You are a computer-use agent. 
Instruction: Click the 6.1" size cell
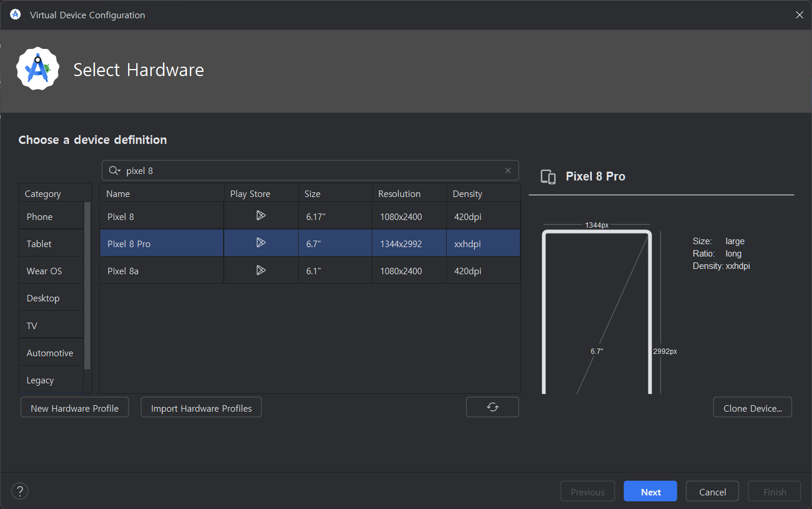coord(335,271)
